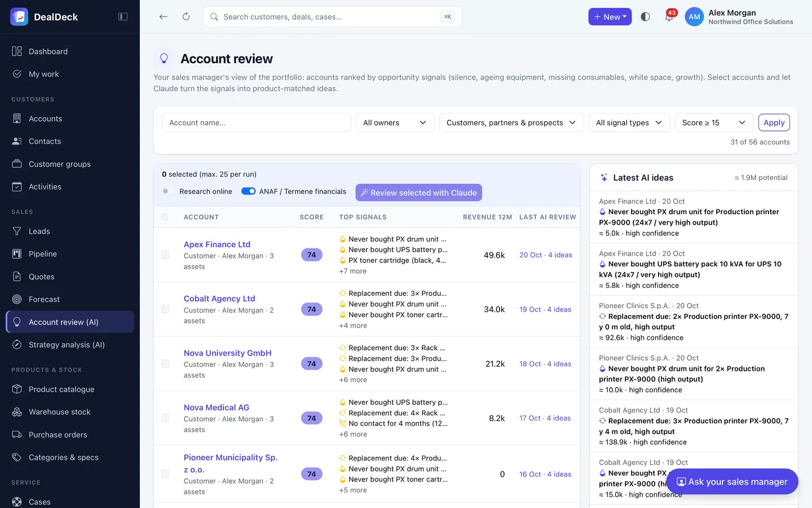Tick the select-all accounts checkbox
812x508 pixels.
[x=165, y=217]
